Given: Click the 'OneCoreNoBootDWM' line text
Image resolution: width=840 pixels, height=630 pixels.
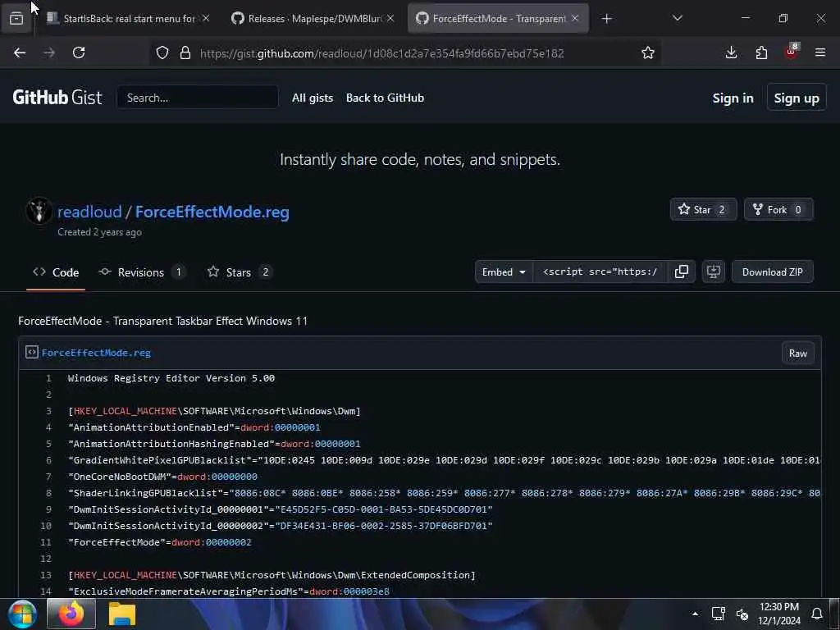Looking at the screenshot, I should pos(163,477).
